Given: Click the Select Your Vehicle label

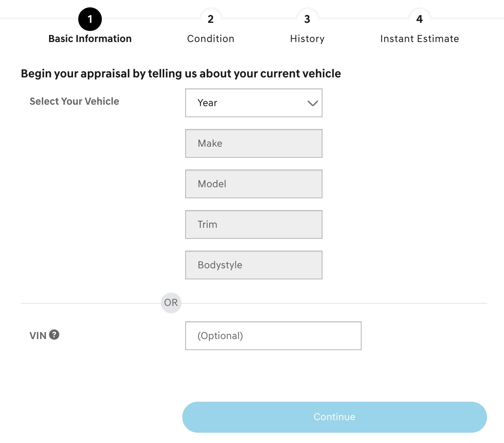Looking at the screenshot, I should (x=74, y=101).
